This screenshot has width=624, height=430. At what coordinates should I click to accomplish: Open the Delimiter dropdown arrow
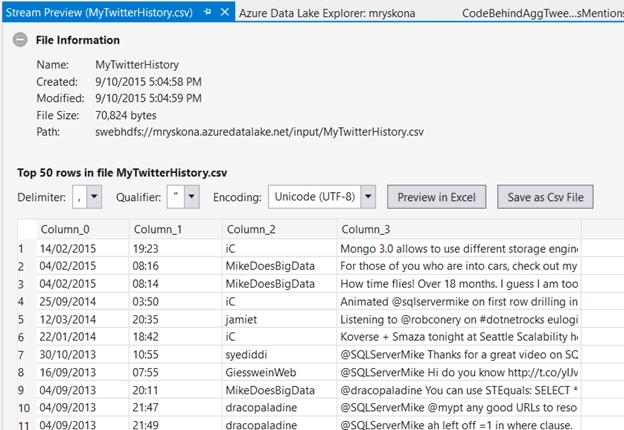94,197
